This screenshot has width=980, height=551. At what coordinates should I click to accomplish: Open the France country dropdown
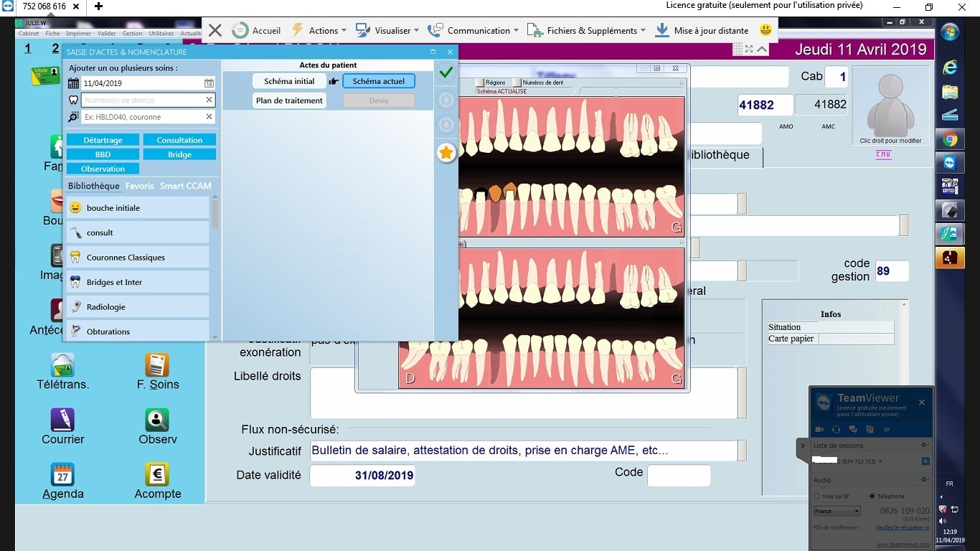pyautogui.click(x=837, y=511)
